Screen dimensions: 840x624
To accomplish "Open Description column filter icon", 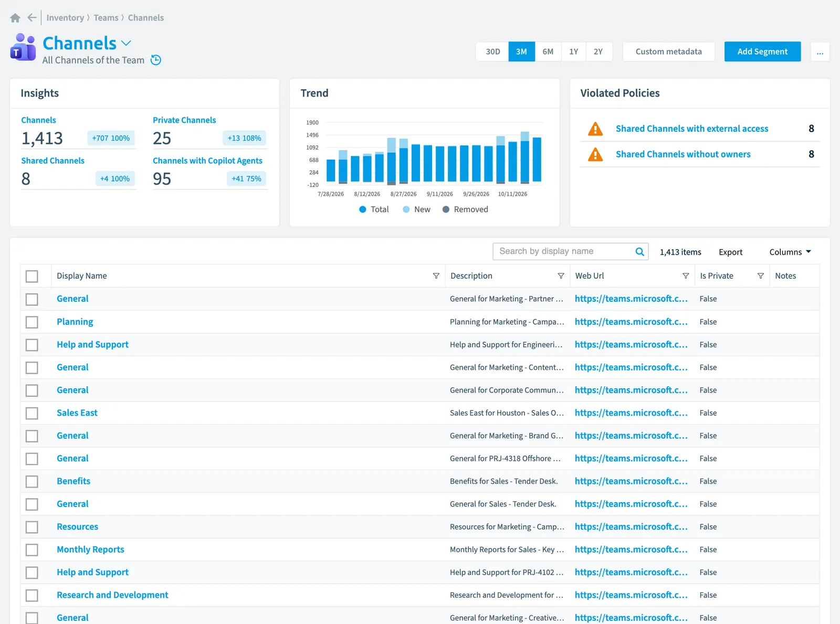I will point(561,276).
